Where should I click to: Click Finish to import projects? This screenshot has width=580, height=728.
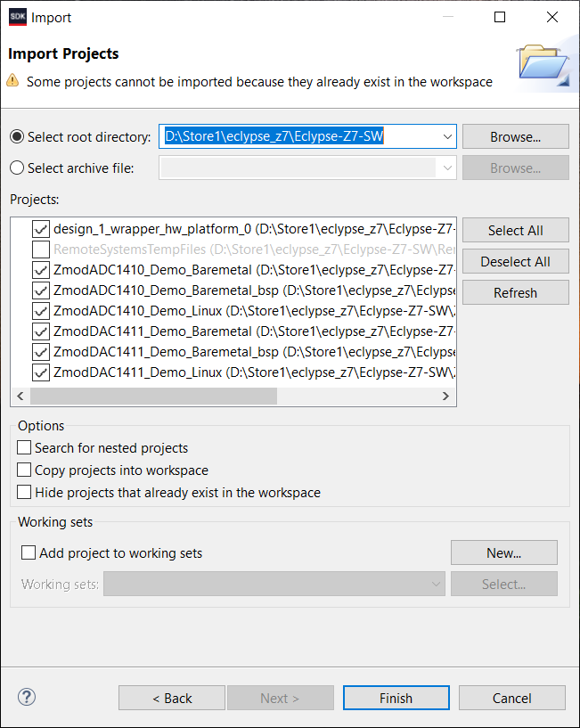[x=396, y=698]
